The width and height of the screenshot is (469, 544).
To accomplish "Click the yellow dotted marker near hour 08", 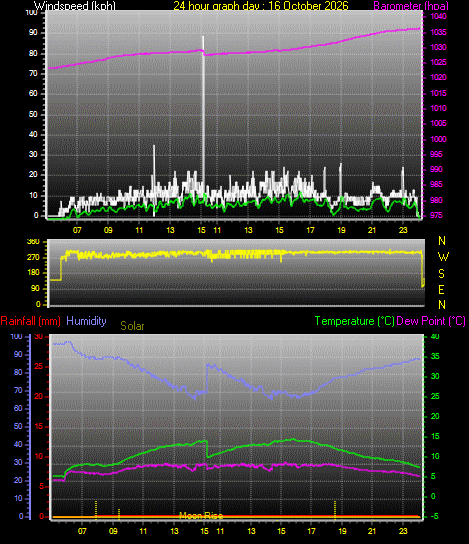I will coord(96,510).
